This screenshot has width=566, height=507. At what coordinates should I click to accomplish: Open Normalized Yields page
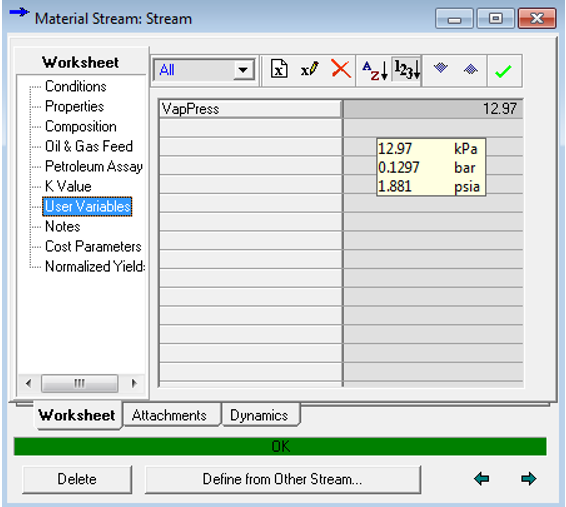click(x=95, y=267)
